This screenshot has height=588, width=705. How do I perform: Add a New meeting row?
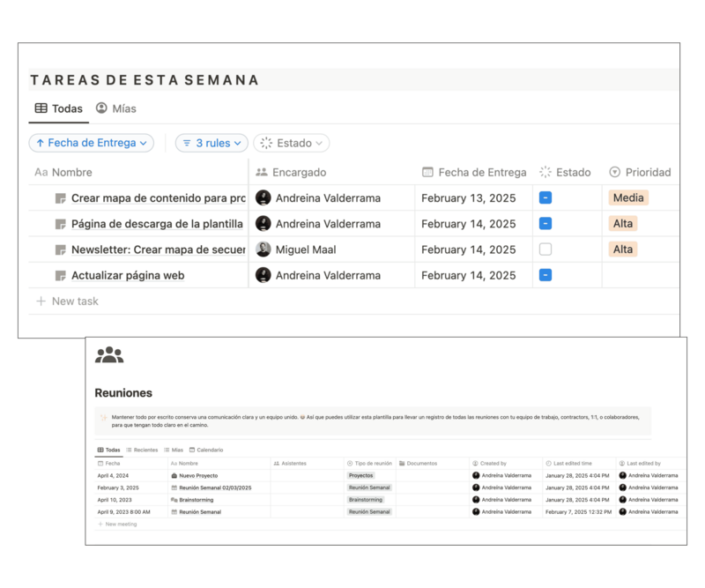click(117, 525)
